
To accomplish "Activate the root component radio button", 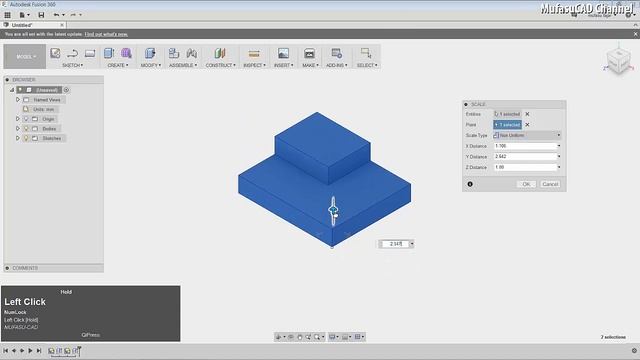I will 67,90.
